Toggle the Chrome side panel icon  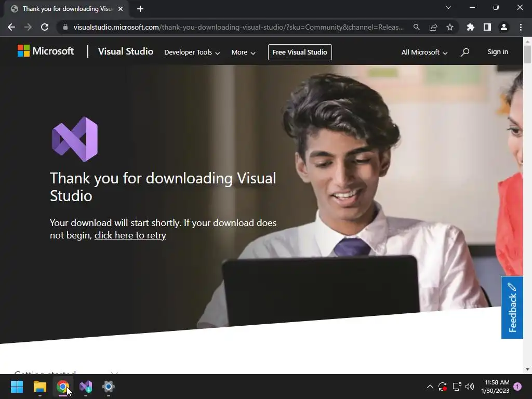coord(487,27)
